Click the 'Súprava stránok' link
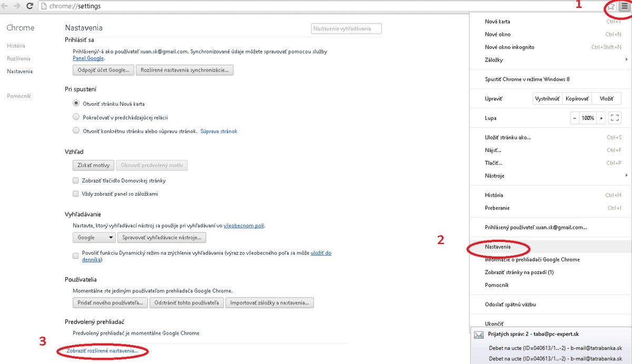632x364 pixels. [219, 131]
